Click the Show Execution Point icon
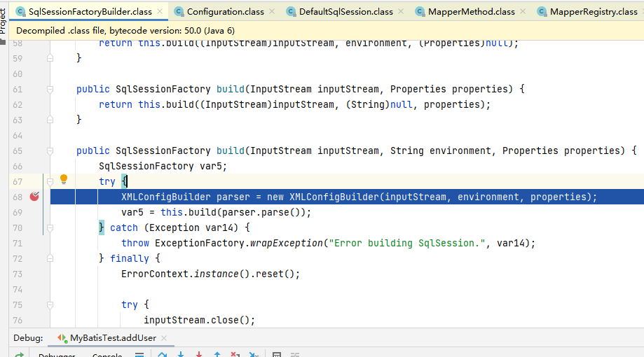Screen dimensions: 644x357 pyautogui.click(x=139, y=354)
